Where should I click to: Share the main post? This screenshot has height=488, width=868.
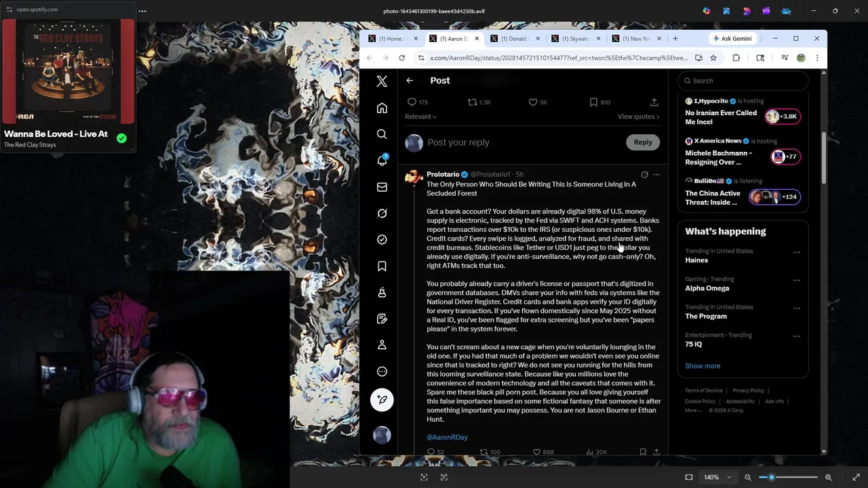[x=654, y=102]
